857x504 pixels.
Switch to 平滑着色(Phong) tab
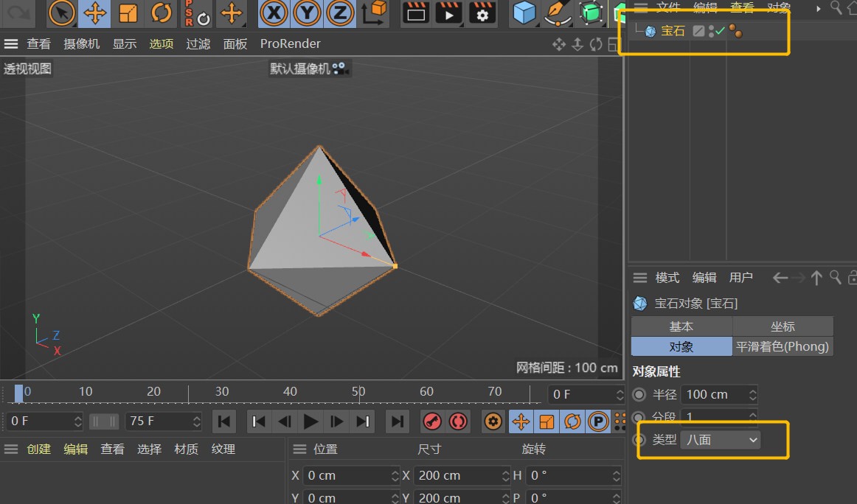tap(783, 346)
